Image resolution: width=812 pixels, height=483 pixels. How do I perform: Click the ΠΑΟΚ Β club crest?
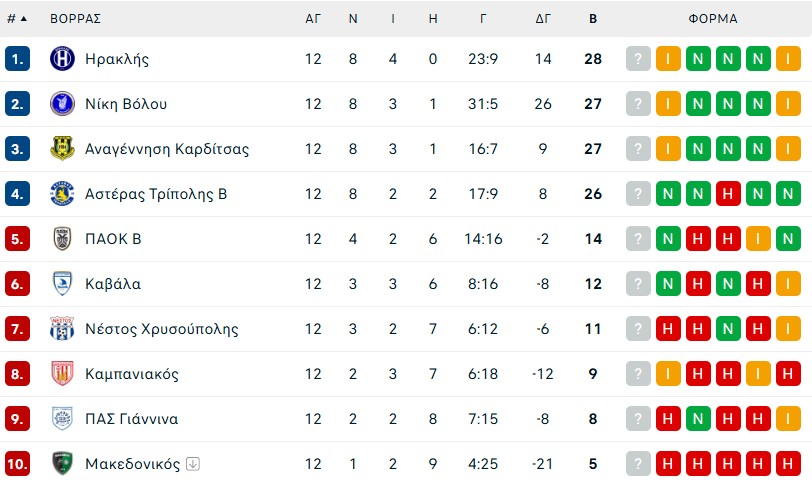point(62,239)
